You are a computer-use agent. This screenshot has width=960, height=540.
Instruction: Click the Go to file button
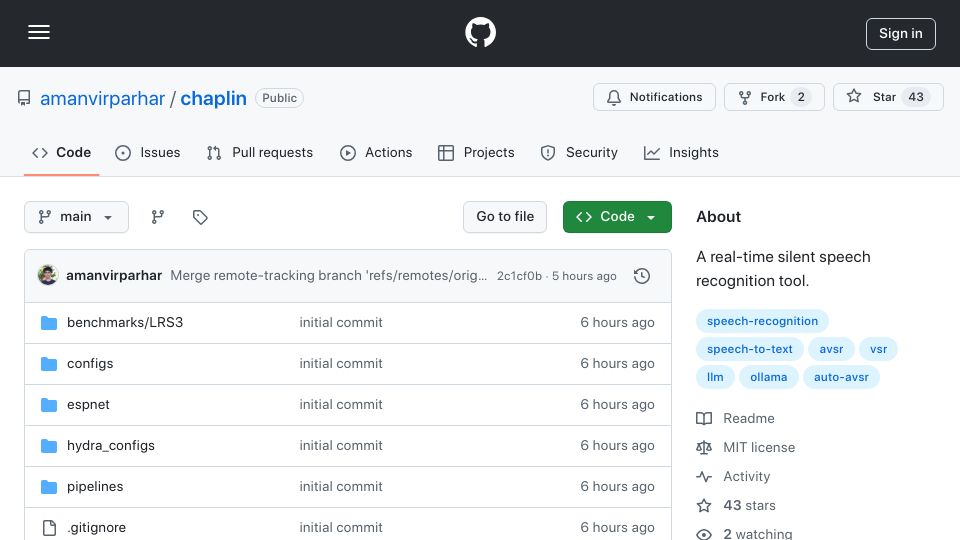pyautogui.click(x=504, y=217)
